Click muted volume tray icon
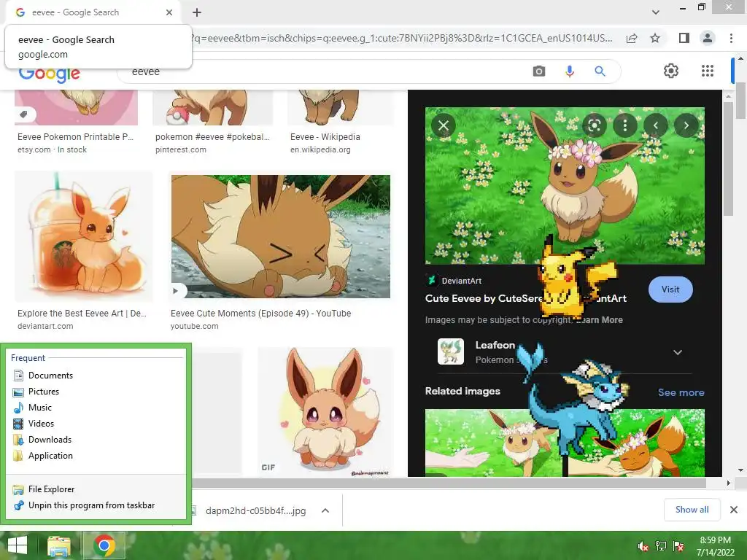The image size is (747, 560). (x=643, y=546)
